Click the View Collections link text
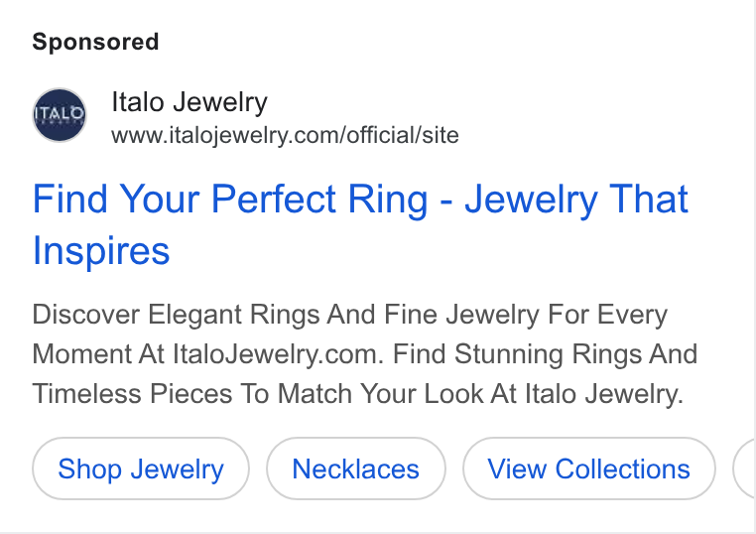The image size is (756, 534). coord(588,468)
